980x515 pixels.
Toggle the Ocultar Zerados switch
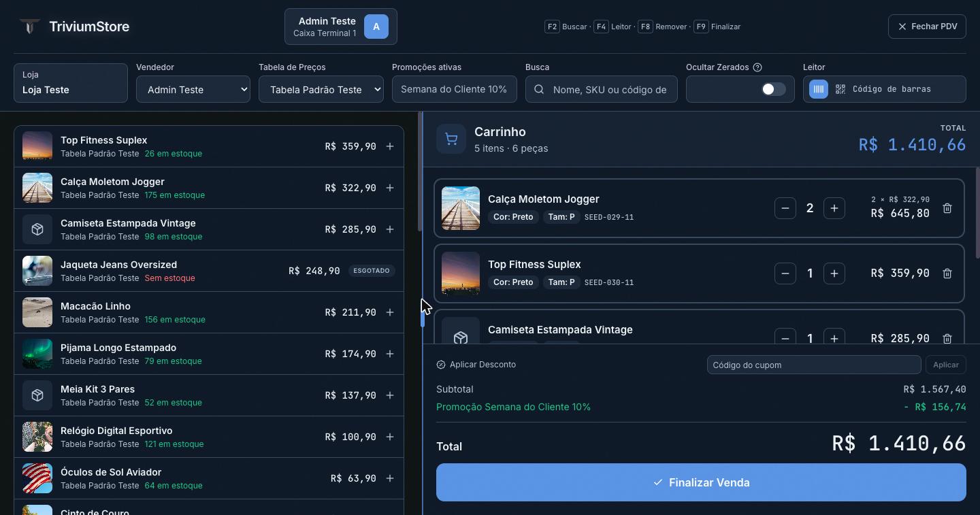(773, 89)
